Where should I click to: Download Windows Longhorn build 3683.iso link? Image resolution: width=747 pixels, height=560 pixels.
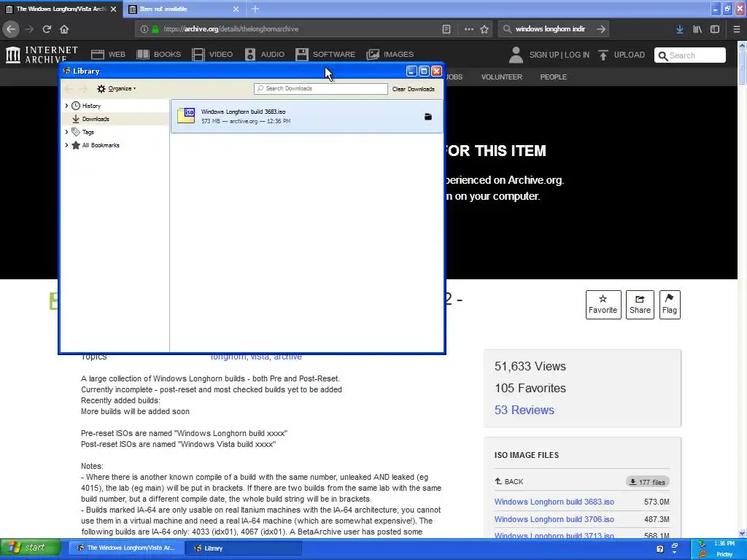click(554, 502)
